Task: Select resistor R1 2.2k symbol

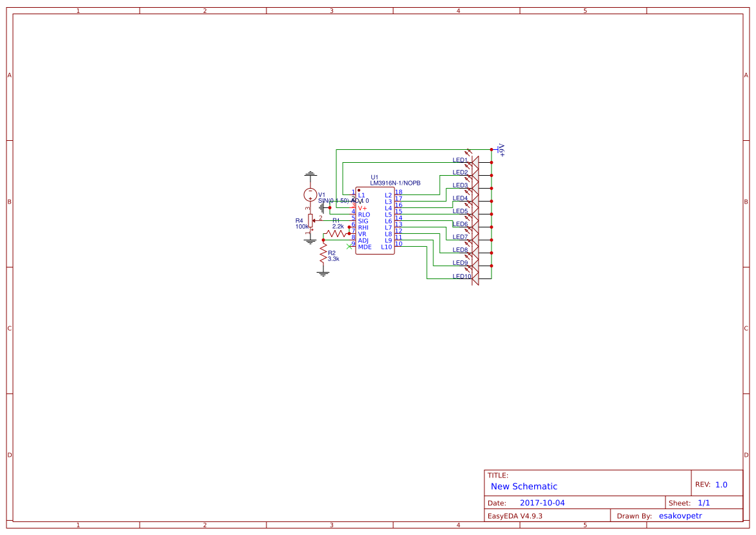Action: [336, 234]
